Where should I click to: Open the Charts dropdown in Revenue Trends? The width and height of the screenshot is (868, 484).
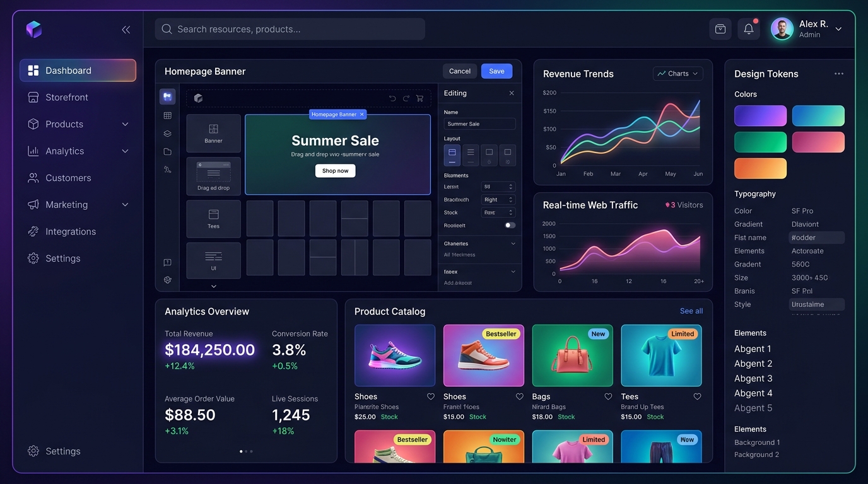click(x=678, y=74)
